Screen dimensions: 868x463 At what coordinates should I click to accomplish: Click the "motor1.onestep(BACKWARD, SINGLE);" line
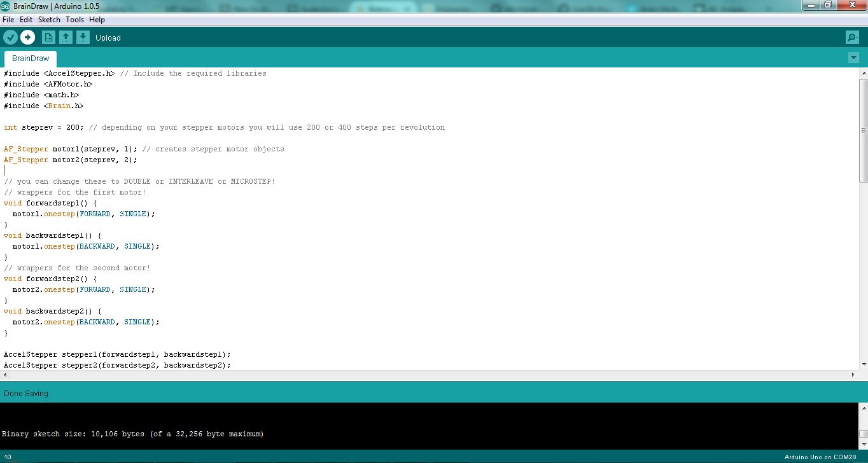pos(86,246)
